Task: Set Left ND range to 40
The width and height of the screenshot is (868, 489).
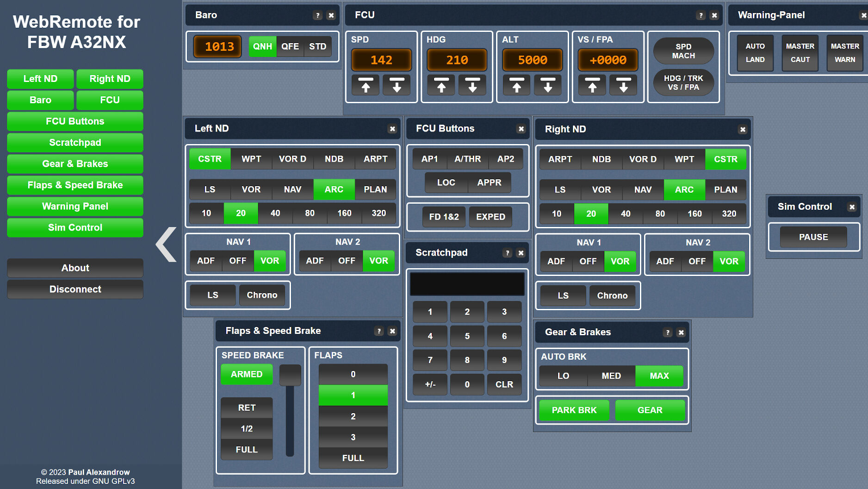Action: pos(275,213)
